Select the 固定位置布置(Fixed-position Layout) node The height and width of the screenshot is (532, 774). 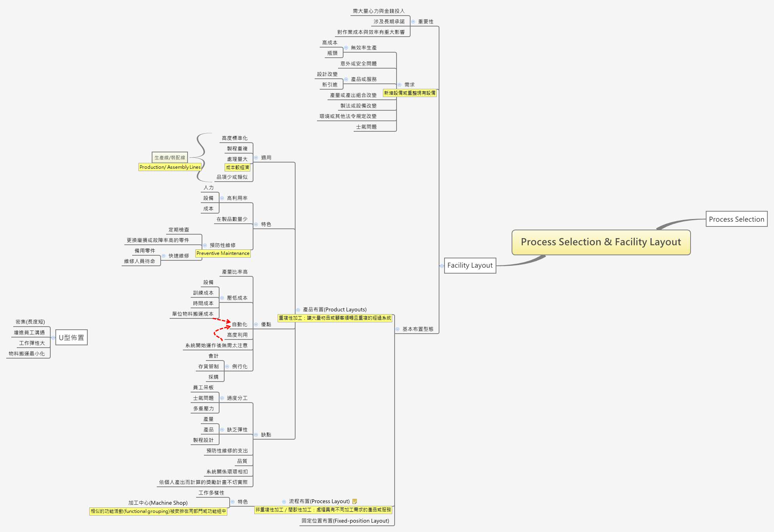pos(345,521)
